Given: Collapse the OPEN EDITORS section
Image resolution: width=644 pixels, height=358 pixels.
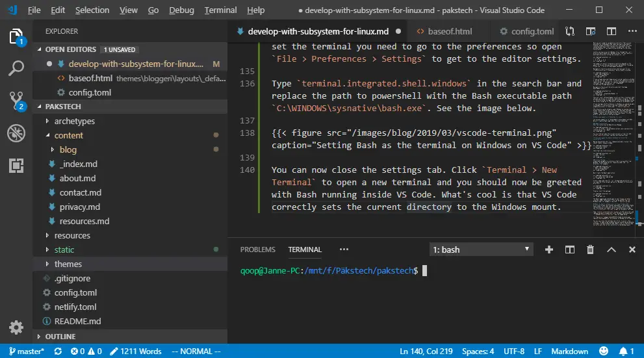Looking at the screenshot, I should pyautogui.click(x=130, y=49).
